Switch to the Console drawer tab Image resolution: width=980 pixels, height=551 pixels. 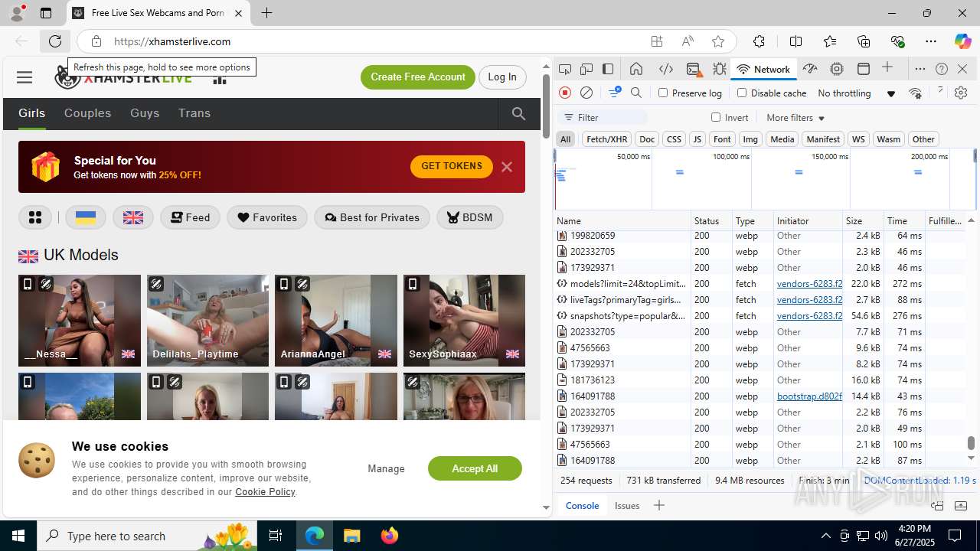[x=582, y=505]
